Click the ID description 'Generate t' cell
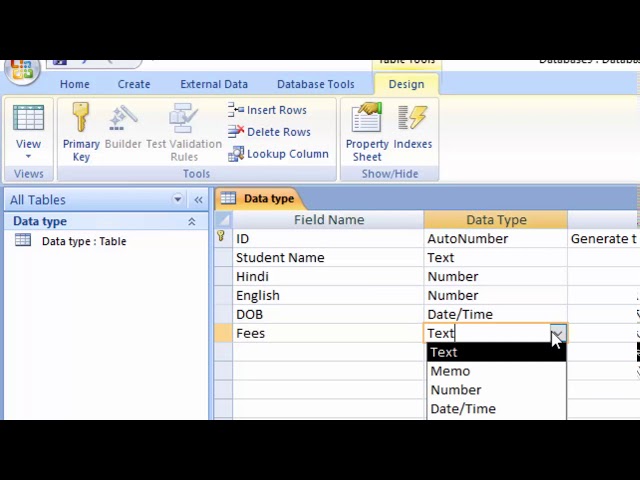Viewport: 640px width, 480px height. [604, 238]
